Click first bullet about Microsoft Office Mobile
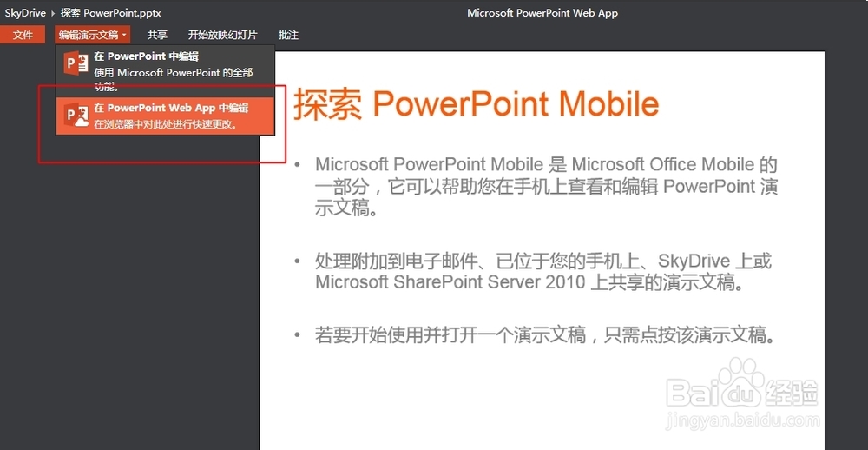 click(x=546, y=187)
